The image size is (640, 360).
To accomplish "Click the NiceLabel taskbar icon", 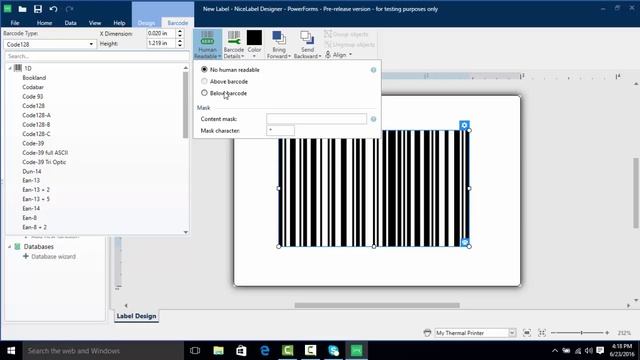I will [x=357, y=350].
